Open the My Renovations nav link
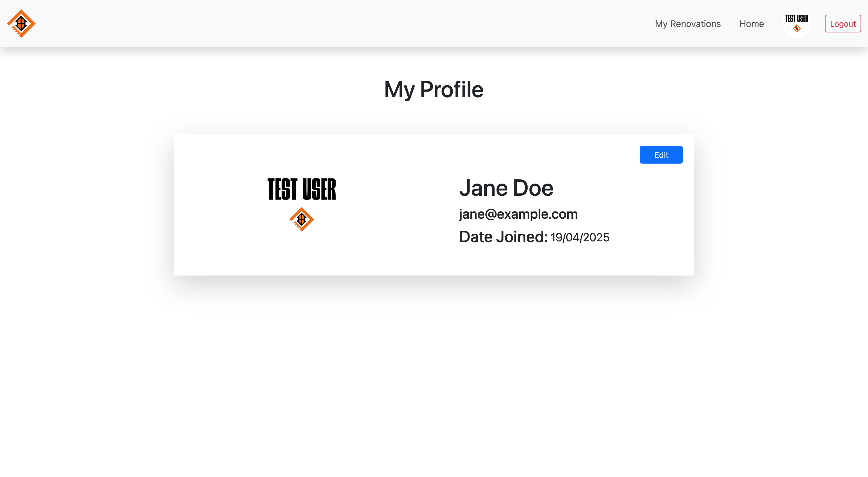Screen dimensions: 868x477 [688, 24]
